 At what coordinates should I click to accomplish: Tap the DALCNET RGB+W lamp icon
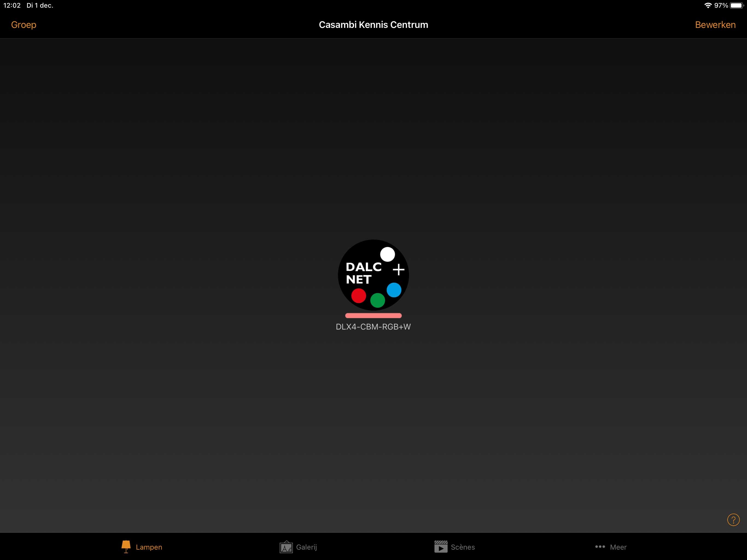(373, 275)
